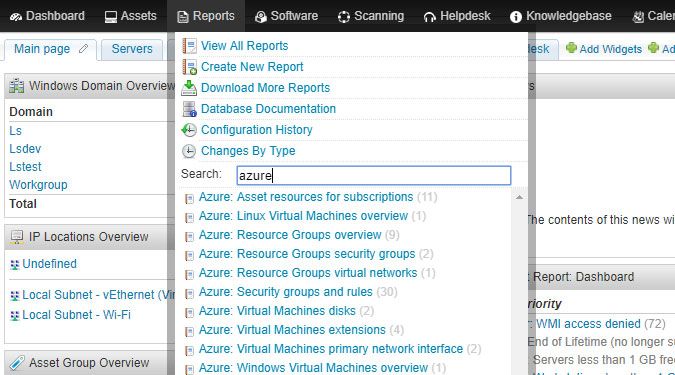Choose Configuration History
The width and height of the screenshot is (675, 375).
[x=257, y=130]
